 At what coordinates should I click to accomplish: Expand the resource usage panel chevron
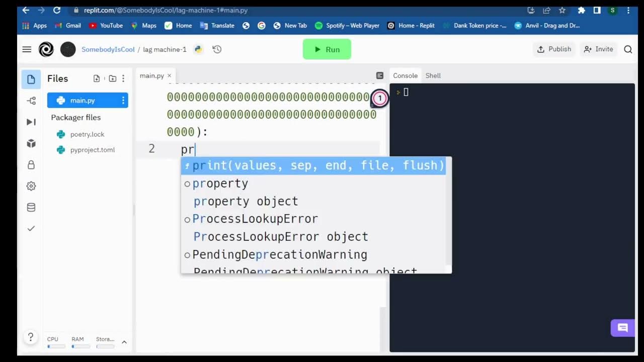point(124,342)
